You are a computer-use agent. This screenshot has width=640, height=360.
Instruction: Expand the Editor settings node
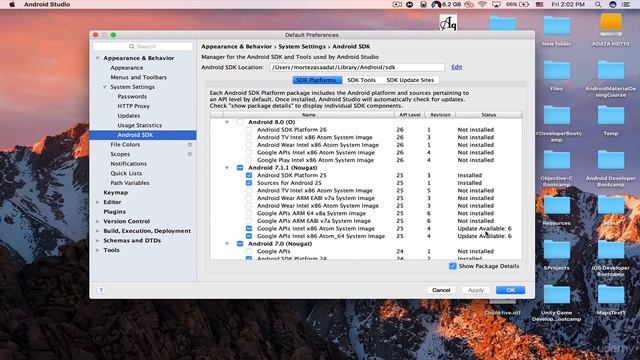point(98,202)
